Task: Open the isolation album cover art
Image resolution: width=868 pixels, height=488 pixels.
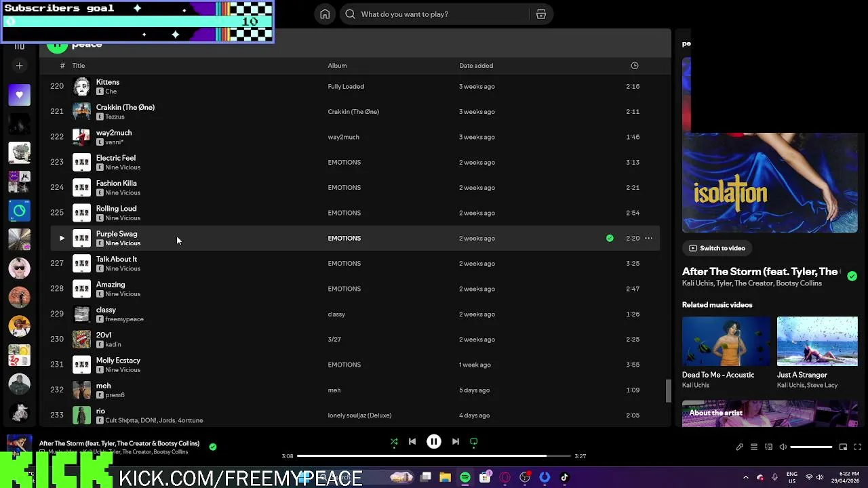Action: (x=770, y=183)
